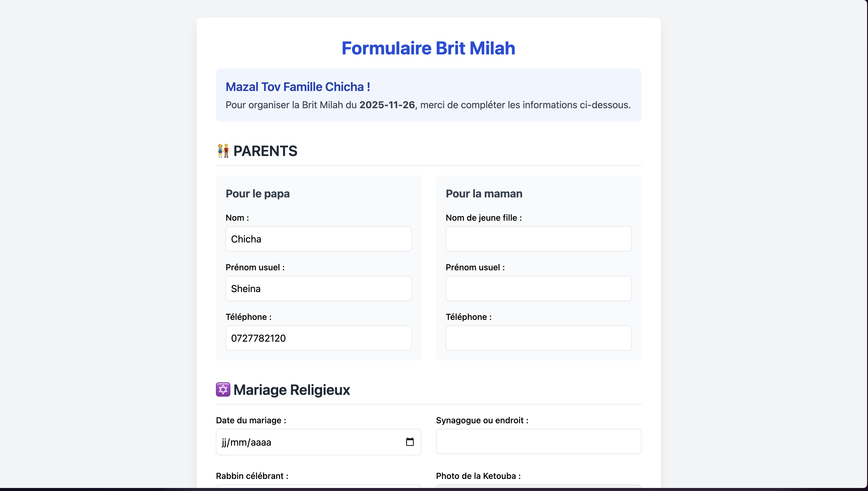Image resolution: width=868 pixels, height=491 pixels.
Task: Click the bolded date 2025-11-26 text
Action: (x=386, y=105)
